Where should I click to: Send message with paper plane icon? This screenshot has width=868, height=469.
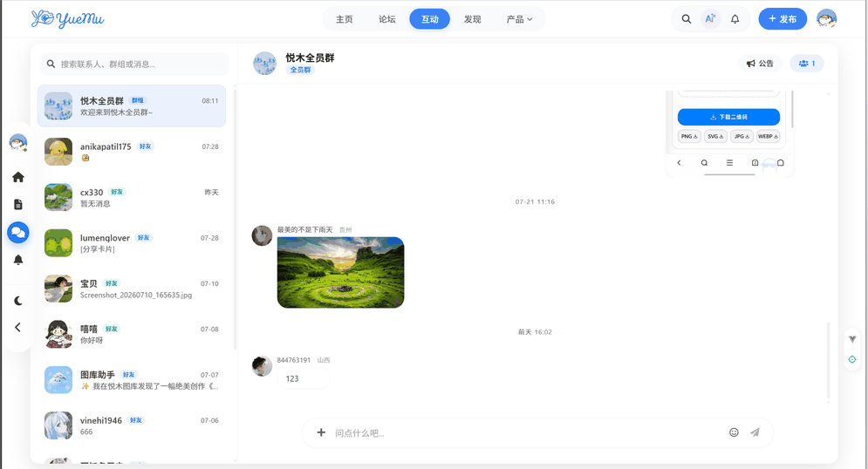755,432
